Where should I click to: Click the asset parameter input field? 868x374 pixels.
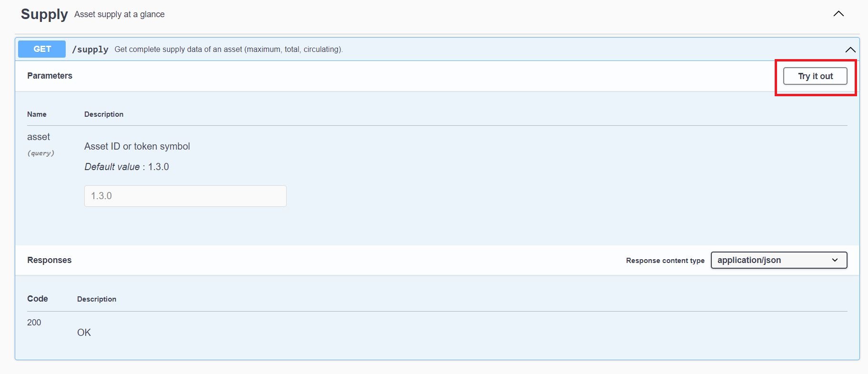[x=185, y=196]
